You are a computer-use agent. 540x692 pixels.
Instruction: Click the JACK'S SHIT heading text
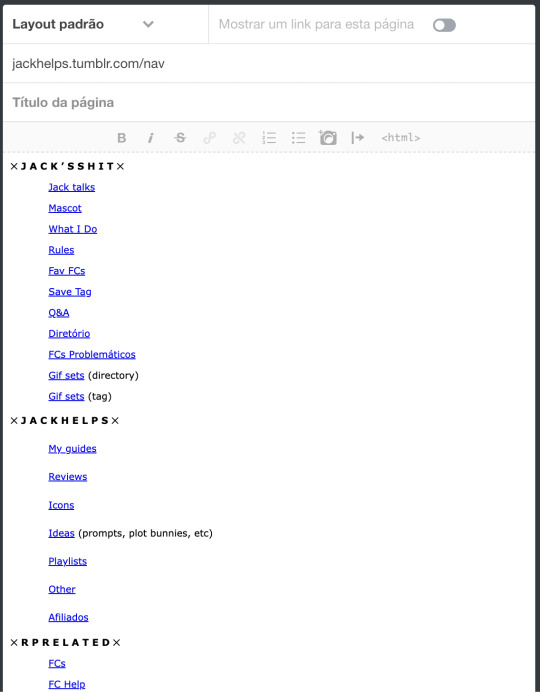(x=68, y=166)
